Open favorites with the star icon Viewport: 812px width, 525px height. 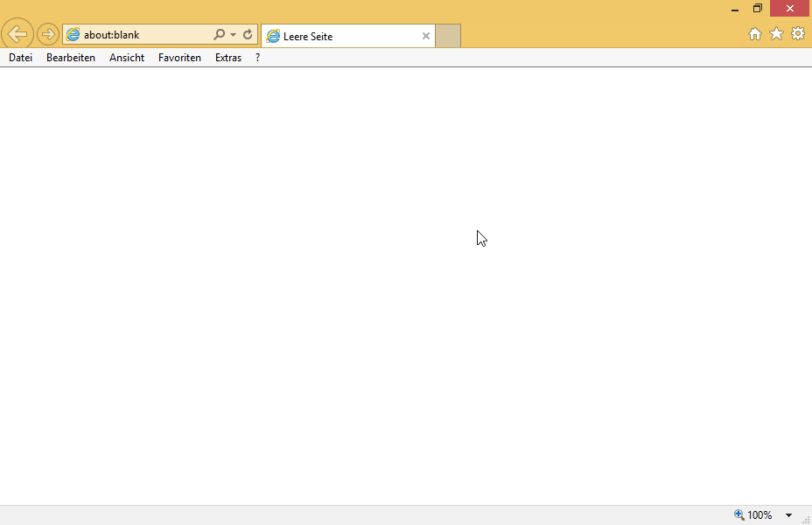[x=776, y=34]
